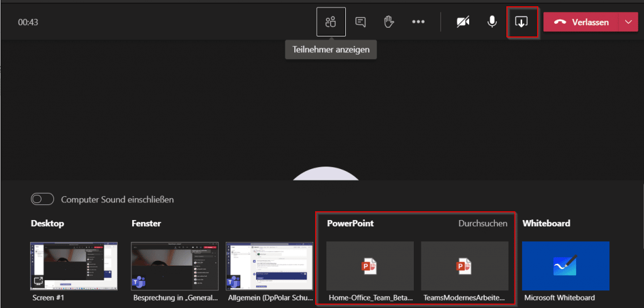This screenshot has height=308, width=644.
Task: Click the PowerPoint section heading
Action: [x=350, y=223]
